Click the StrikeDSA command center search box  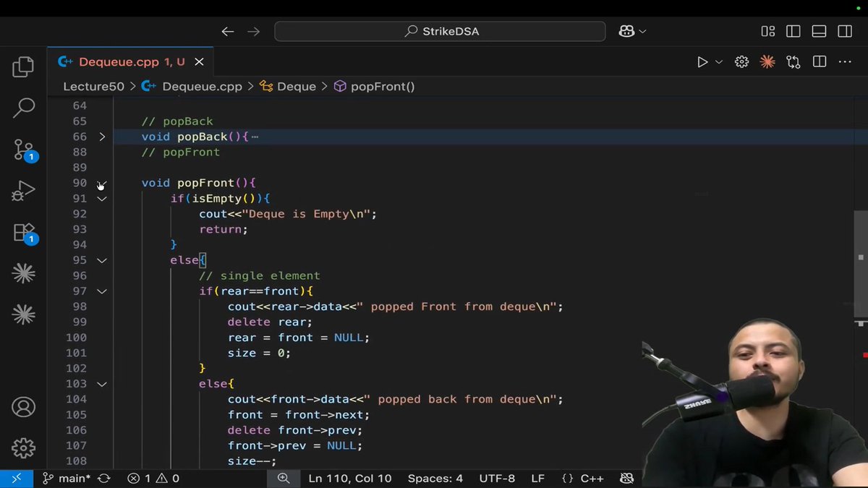point(440,31)
